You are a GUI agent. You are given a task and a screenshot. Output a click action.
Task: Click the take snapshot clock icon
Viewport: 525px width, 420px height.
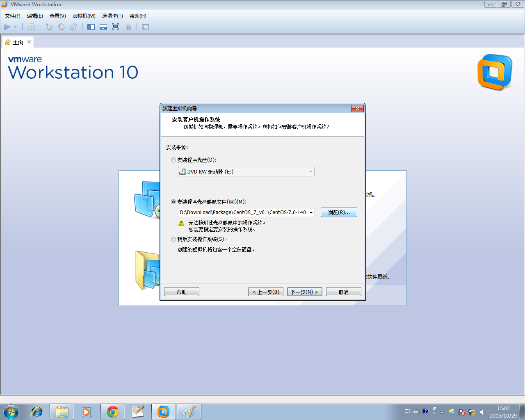(x=49, y=27)
